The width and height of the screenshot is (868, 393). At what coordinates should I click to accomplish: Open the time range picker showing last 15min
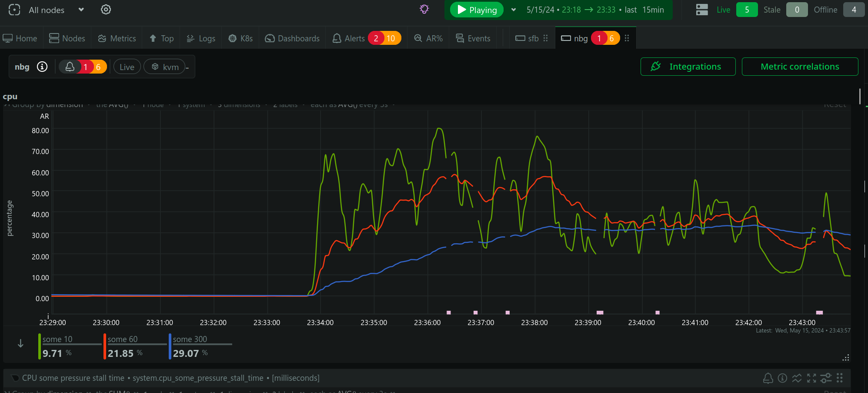(595, 10)
